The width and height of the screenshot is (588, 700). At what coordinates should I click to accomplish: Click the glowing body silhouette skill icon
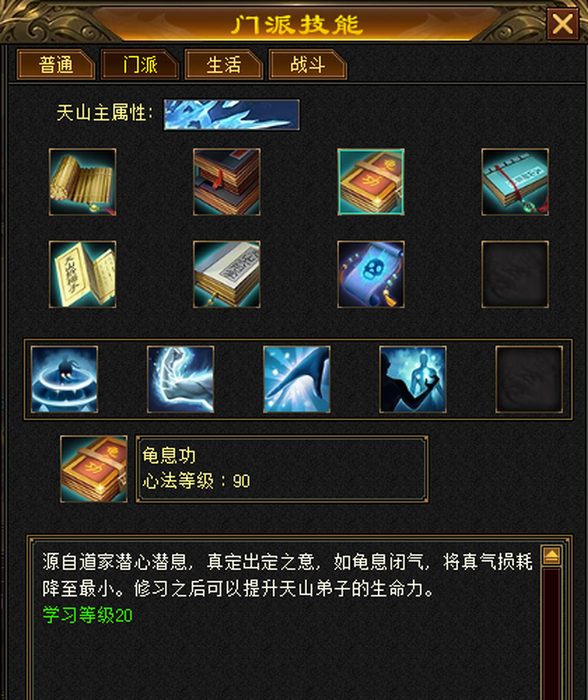[413, 379]
